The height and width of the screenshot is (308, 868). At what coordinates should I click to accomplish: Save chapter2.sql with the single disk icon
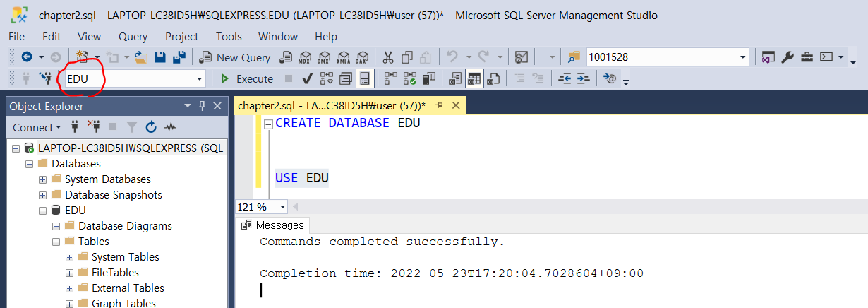point(160,57)
